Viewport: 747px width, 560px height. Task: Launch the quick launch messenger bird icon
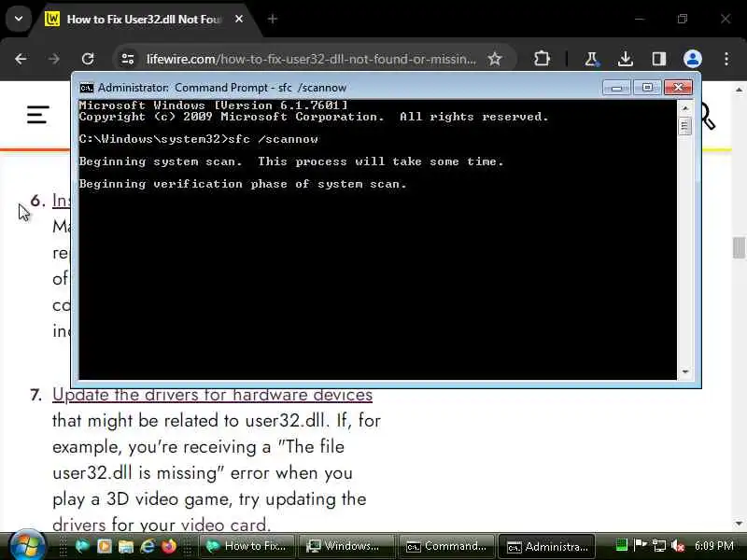click(x=82, y=546)
